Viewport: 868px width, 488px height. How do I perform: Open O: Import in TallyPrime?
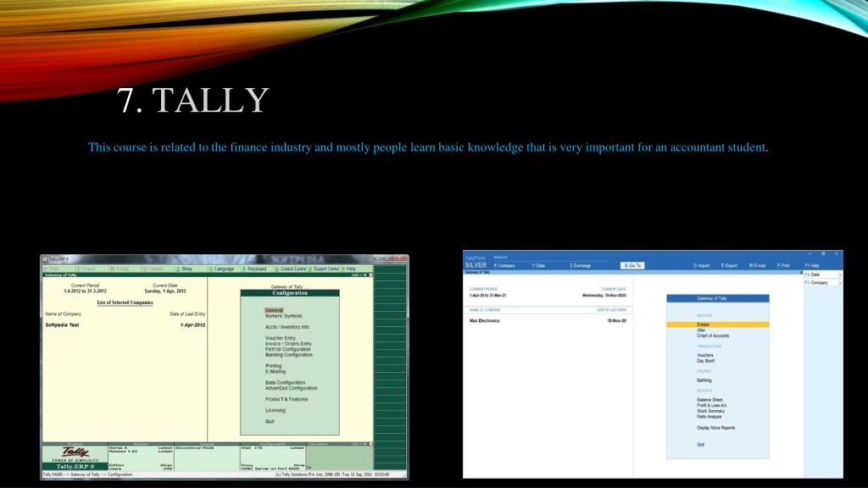701,265
